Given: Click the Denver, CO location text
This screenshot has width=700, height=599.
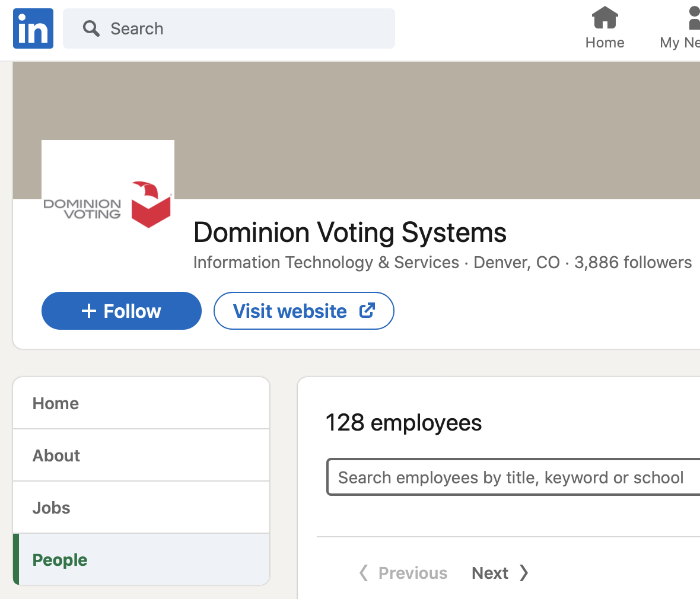Looking at the screenshot, I should [x=517, y=263].
